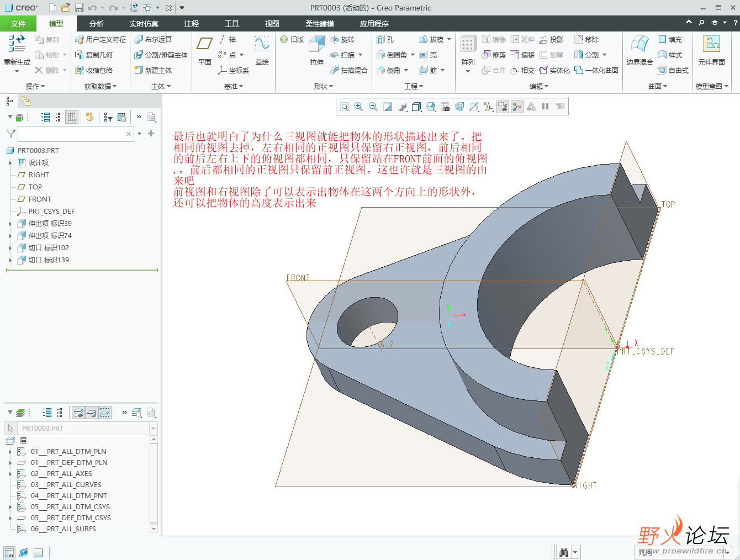The width and height of the screenshot is (740, 560).
Task: Click the 布尔运算 button
Action: 153,39
